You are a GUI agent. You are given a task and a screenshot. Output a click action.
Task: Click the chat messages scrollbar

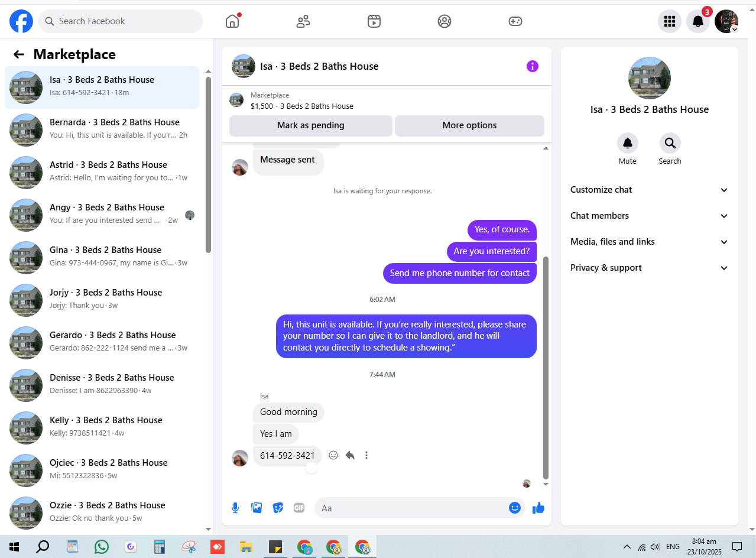tap(546, 368)
